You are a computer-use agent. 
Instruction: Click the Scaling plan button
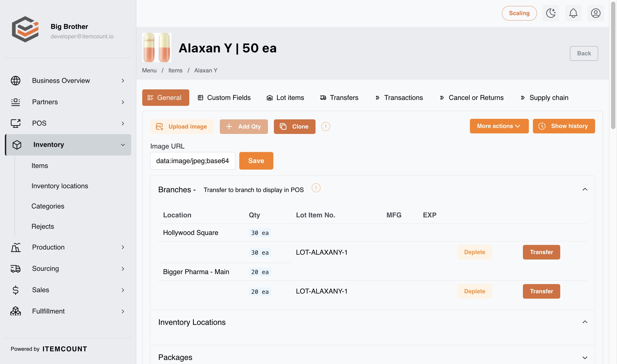(x=519, y=13)
